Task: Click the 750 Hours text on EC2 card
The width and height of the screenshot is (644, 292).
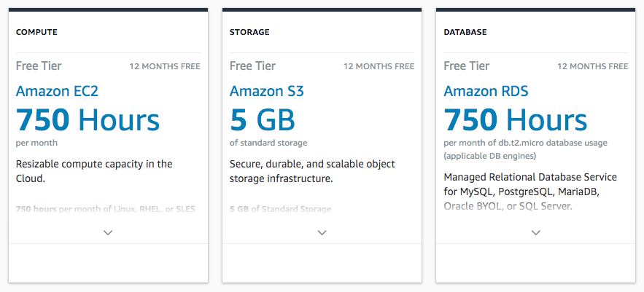Action: tap(88, 119)
